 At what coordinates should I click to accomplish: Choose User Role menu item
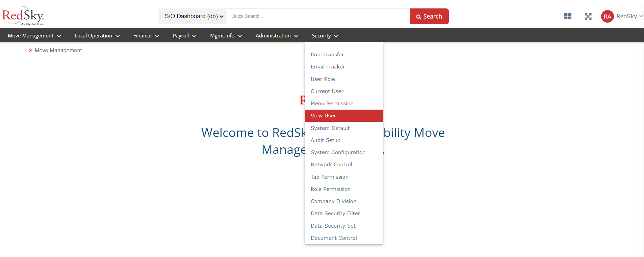click(344, 79)
